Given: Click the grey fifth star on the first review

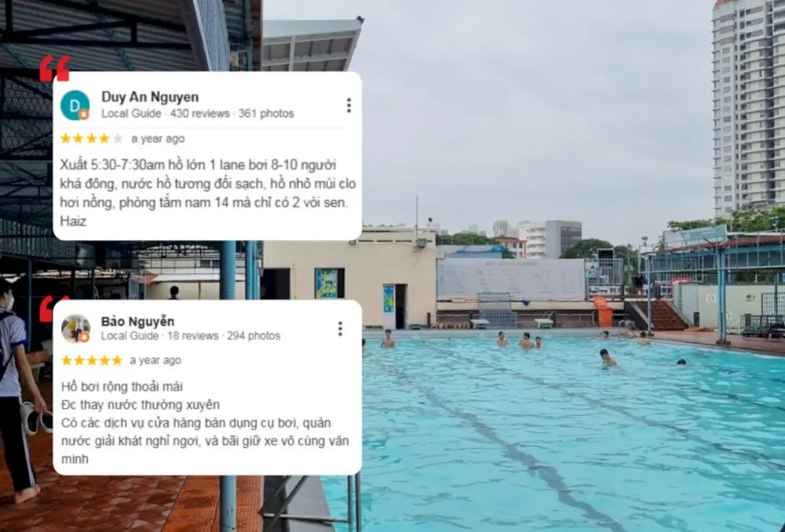Looking at the screenshot, I should [118, 139].
